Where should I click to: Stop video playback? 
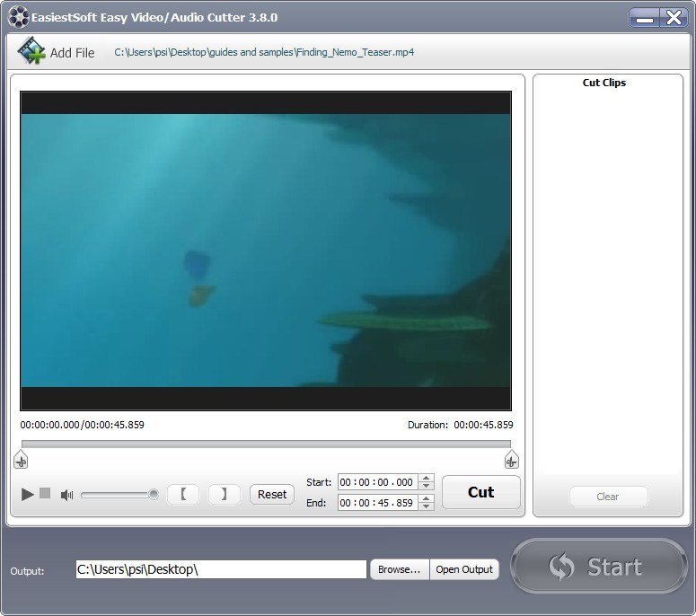coord(45,493)
